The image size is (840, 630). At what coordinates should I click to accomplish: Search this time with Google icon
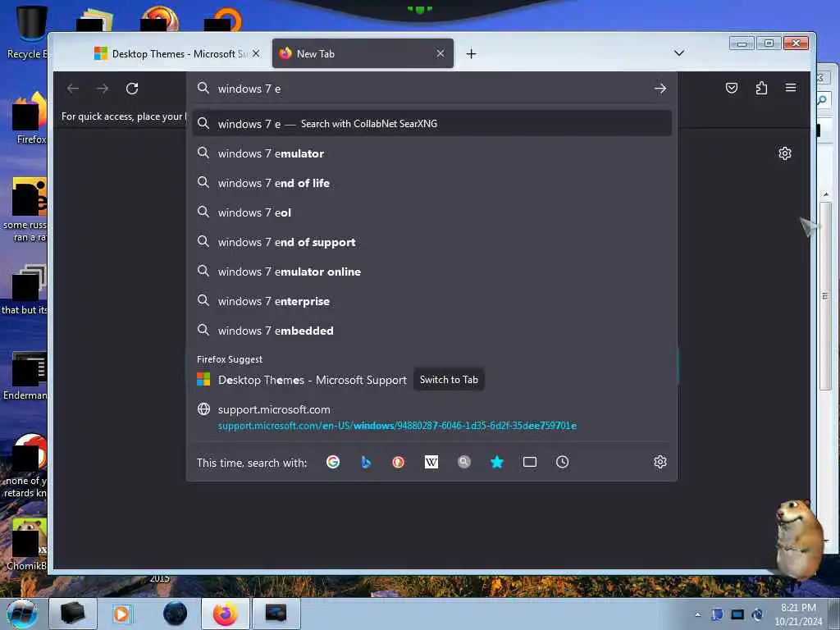pos(333,462)
